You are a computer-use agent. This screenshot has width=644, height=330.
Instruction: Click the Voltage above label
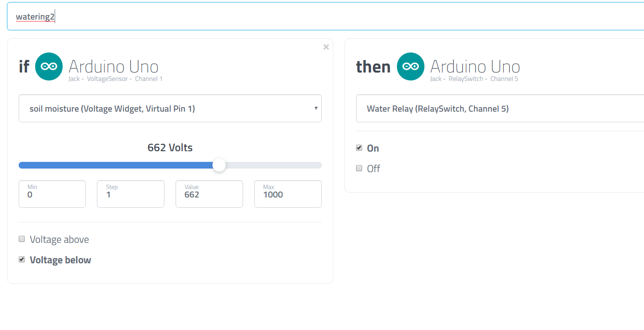coord(59,240)
